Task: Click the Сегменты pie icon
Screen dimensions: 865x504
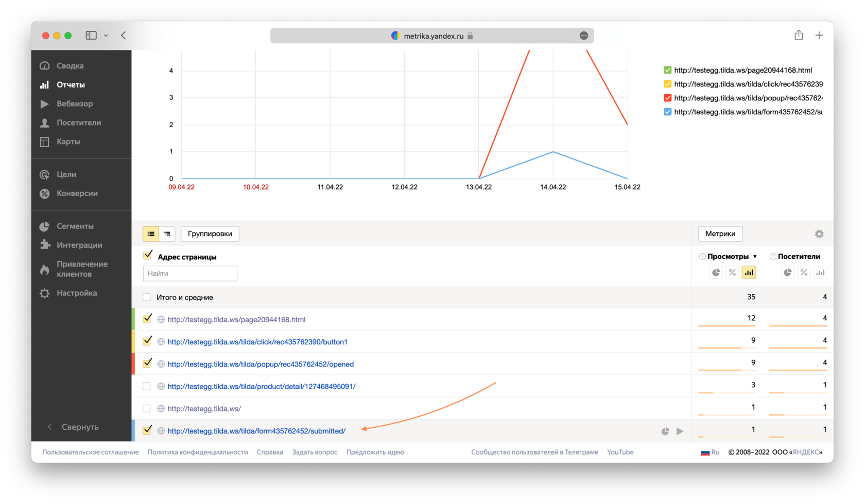Action: (x=45, y=227)
